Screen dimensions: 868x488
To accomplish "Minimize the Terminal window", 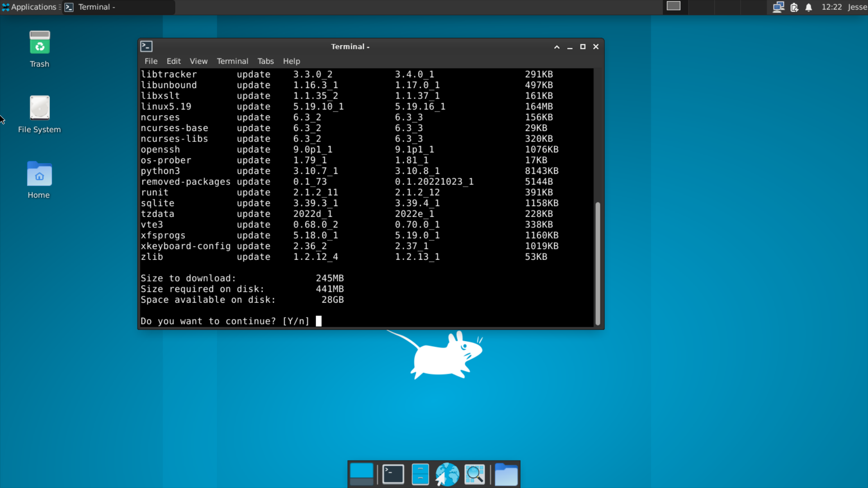I will coord(570,47).
